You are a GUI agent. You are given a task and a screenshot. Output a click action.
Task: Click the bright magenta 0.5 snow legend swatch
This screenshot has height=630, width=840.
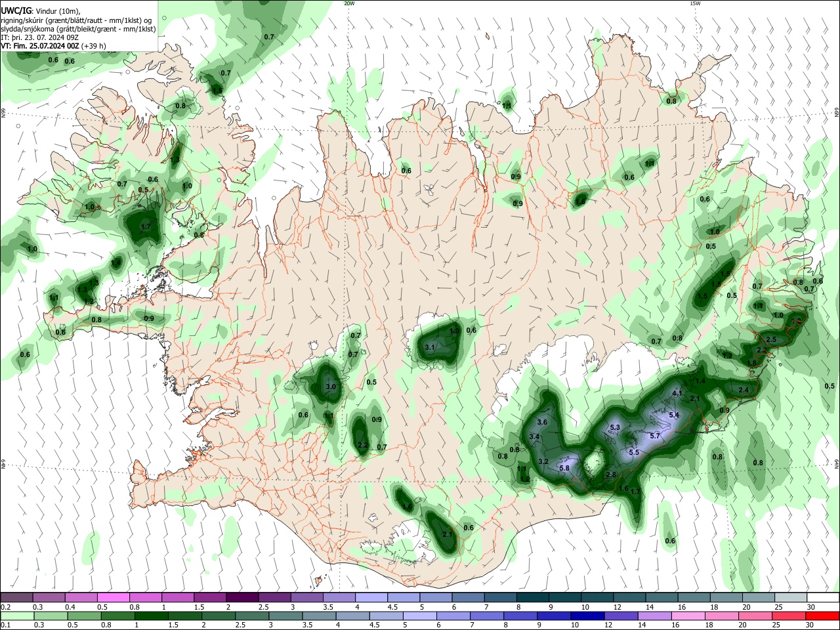[113, 598]
